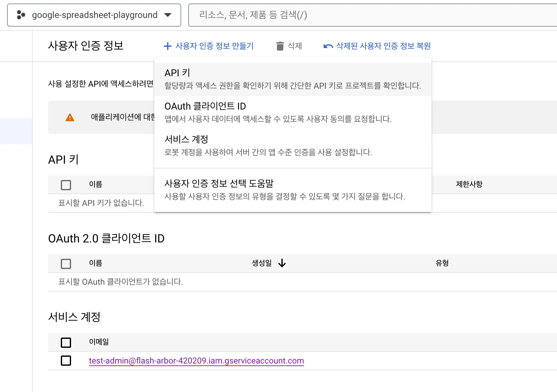
Task: Select the test-admin service account checkbox
Action: 66,361
